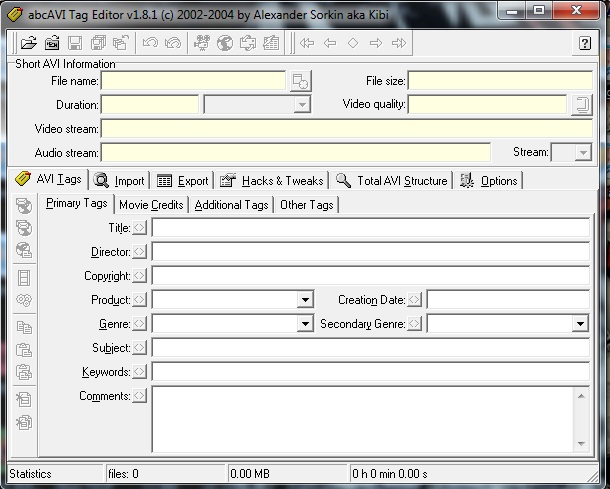The width and height of the screenshot is (610, 489).
Task: Click the Audio stream field
Action: coord(296,152)
